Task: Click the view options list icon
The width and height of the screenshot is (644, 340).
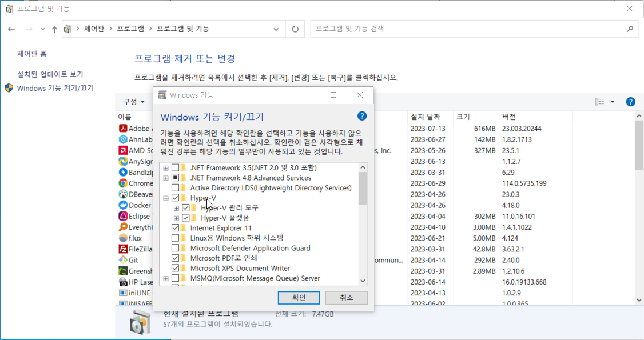Action: click(599, 102)
